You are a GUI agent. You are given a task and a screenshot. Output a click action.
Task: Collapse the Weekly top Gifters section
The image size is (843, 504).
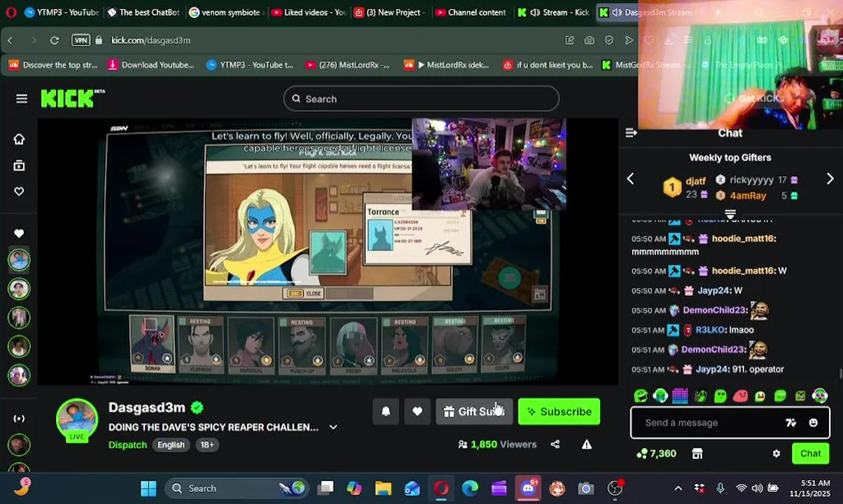[x=730, y=213]
